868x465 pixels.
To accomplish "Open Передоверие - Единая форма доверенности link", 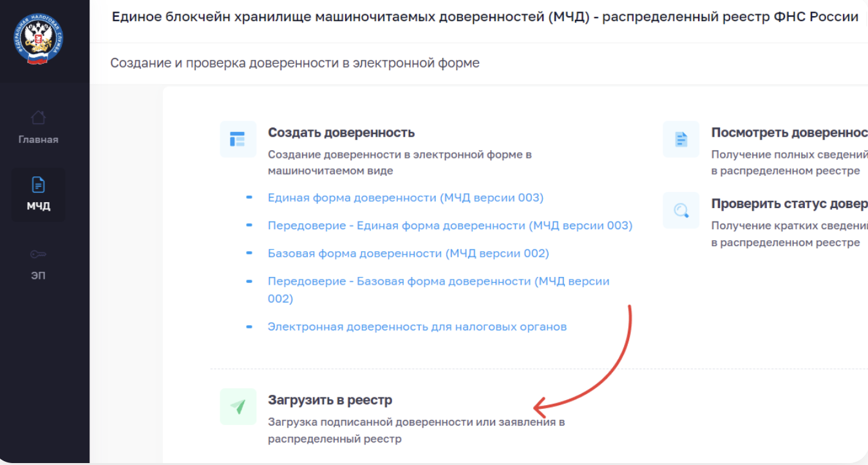I will click(x=449, y=225).
